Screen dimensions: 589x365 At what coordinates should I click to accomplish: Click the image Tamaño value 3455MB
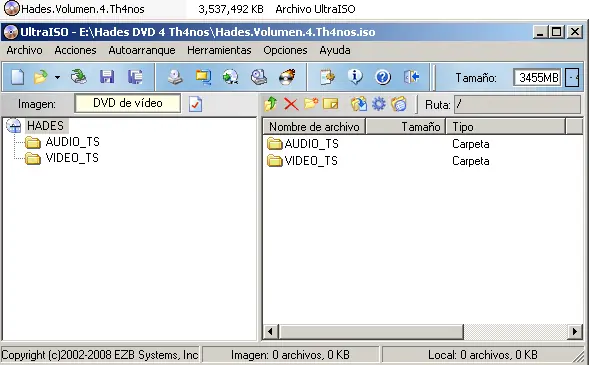[538, 78]
